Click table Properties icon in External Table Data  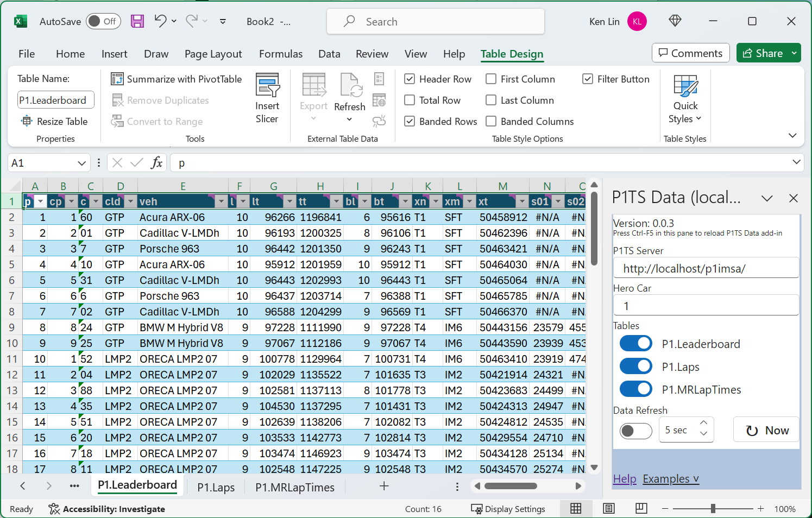click(379, 79)
